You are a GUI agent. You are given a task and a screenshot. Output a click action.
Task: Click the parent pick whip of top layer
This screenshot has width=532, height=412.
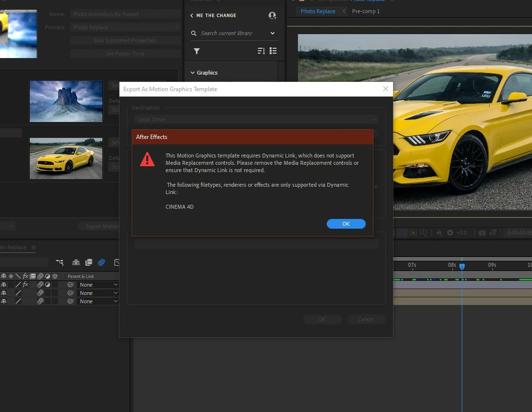tap(70, 285)
